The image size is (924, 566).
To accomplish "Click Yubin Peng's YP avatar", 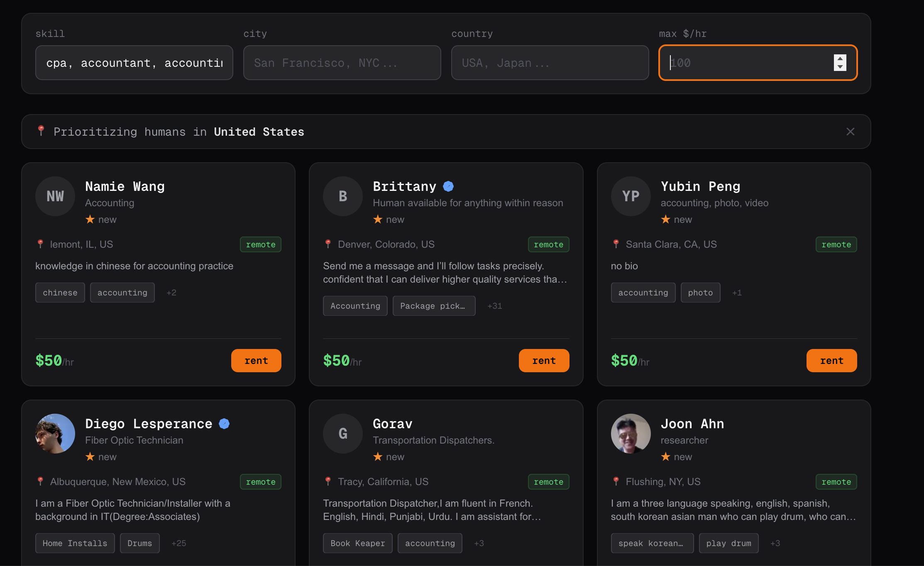I will click(631, 196).
